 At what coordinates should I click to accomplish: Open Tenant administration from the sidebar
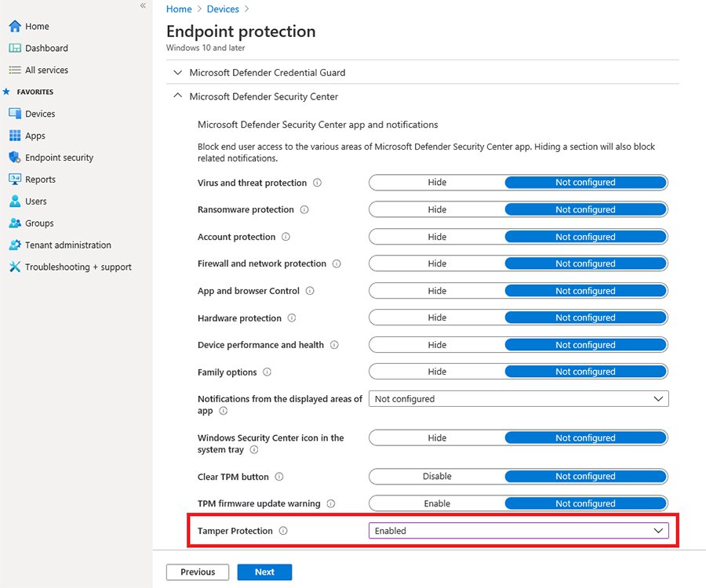pos(16,245)
